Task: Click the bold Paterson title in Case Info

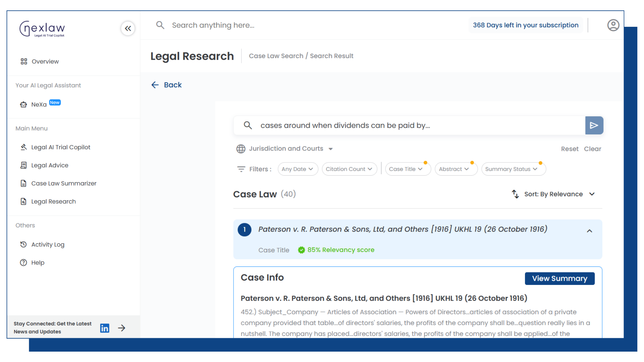Action: tap(384, 298)
